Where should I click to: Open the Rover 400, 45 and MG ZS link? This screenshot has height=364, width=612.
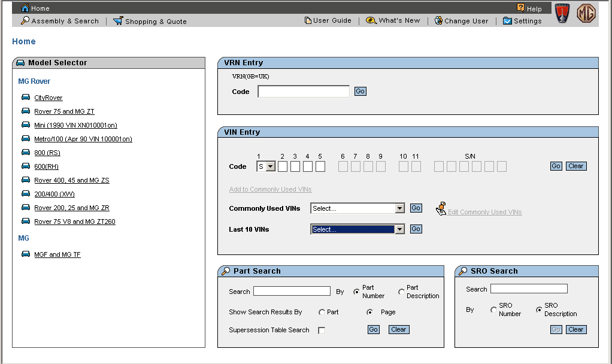click(72, 180)
